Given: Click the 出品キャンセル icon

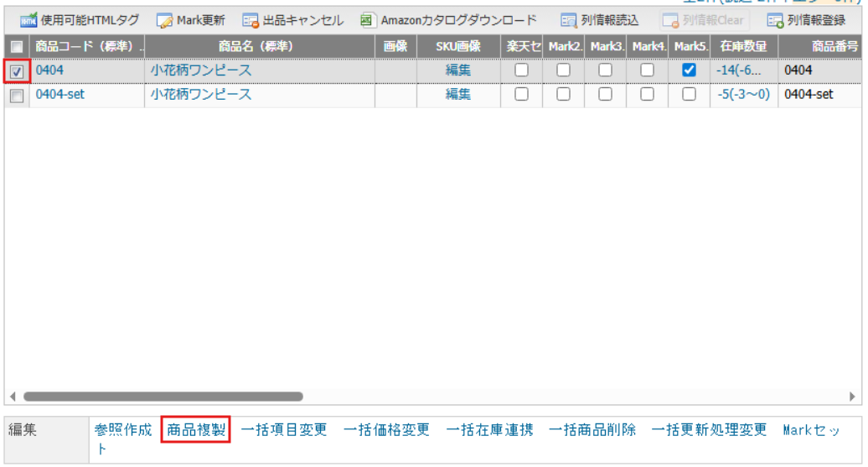Looking at the screenshot, I should point(251,21).
